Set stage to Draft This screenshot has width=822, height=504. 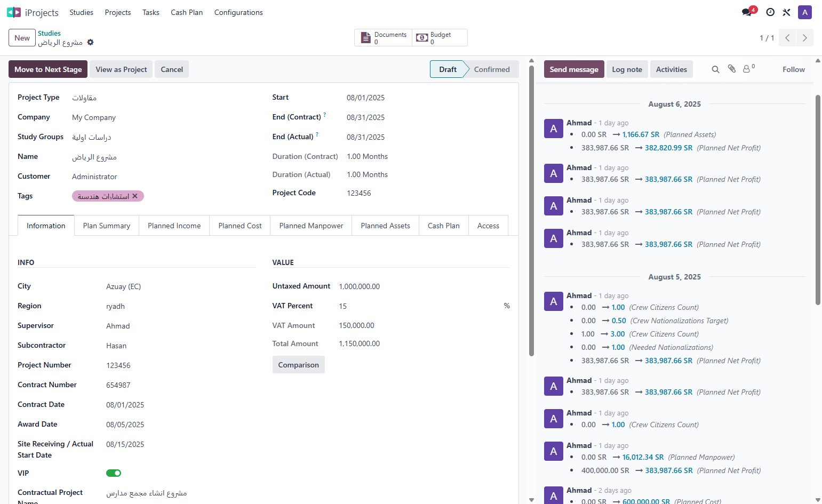tap(448, 69)
